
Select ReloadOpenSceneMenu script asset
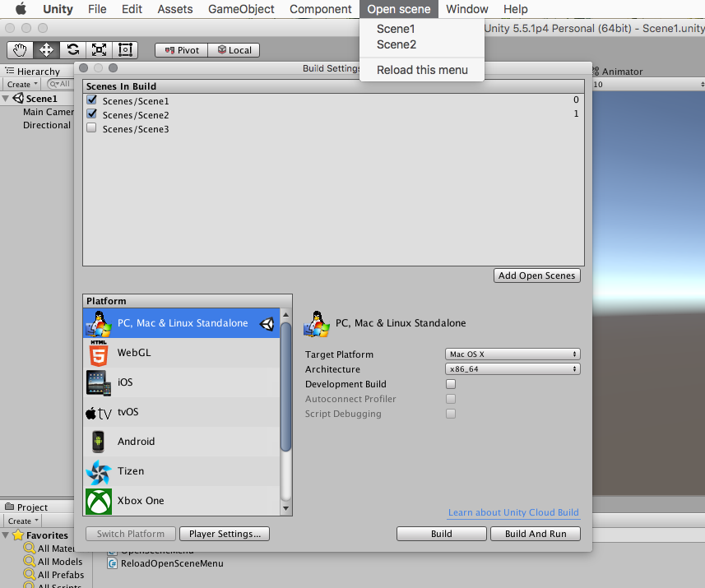(x=172, y=563)
